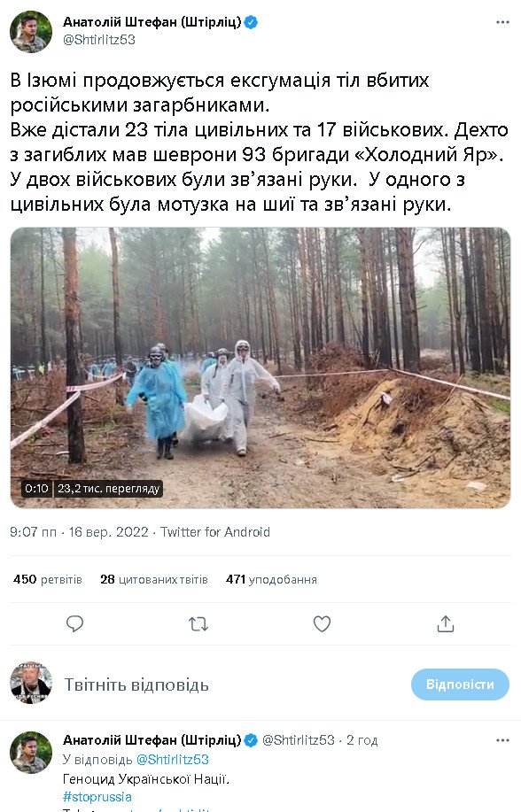Open the three-dot menu on the main tweet
521x812 pixels.
502,22
